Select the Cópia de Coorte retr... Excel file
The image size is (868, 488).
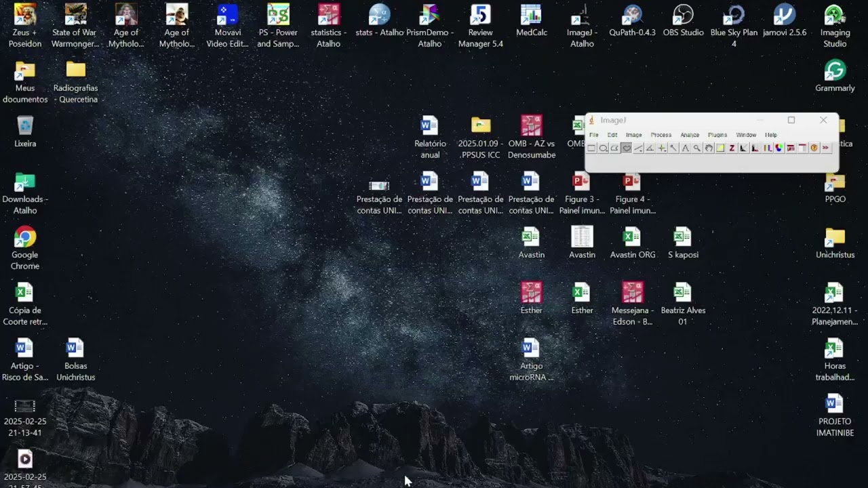coord(25,304)
